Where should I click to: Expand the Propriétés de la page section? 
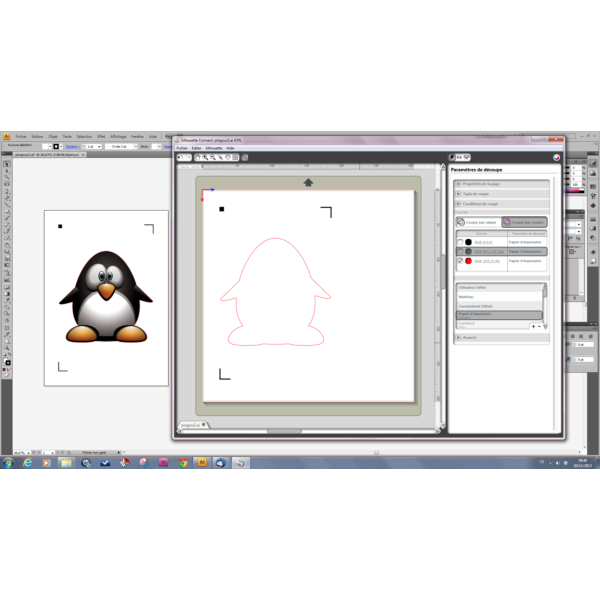pos(459,184)
